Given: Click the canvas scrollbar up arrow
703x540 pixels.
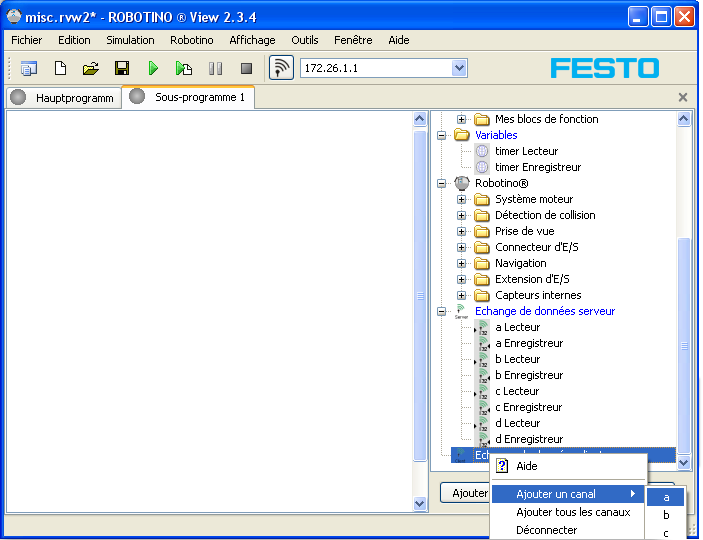Looking at the screenshot, I should point(420,119).
